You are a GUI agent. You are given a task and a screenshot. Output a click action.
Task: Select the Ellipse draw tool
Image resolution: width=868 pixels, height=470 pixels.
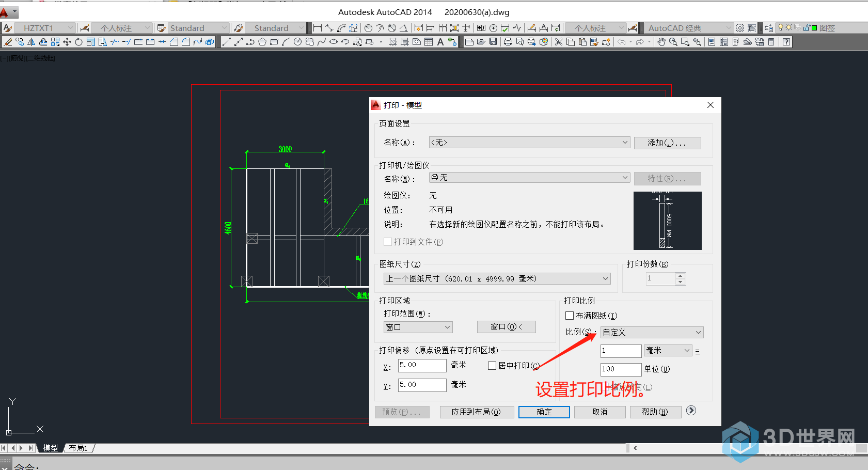coord(334,42)
